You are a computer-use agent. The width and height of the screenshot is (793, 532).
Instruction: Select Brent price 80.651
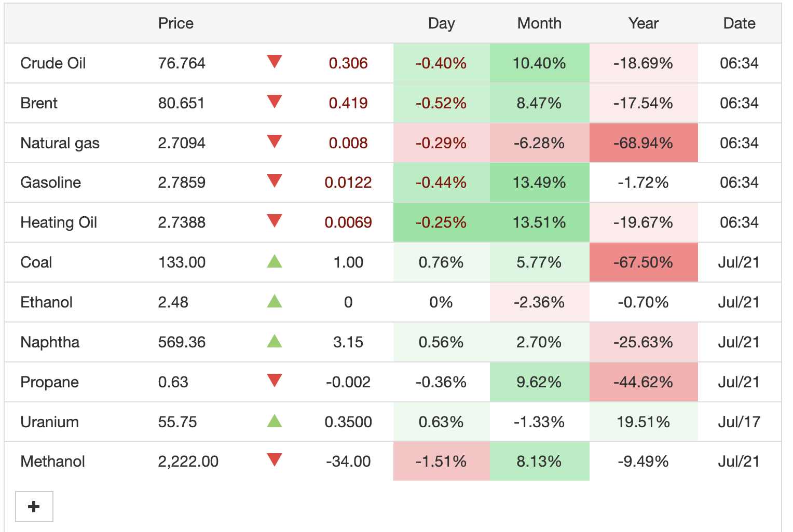coord(181,103)
